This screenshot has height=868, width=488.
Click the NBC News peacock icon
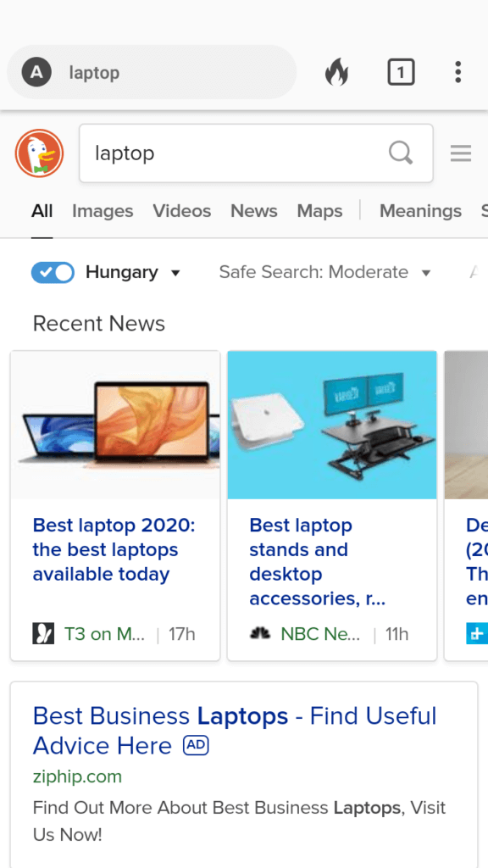click(260, 634)
